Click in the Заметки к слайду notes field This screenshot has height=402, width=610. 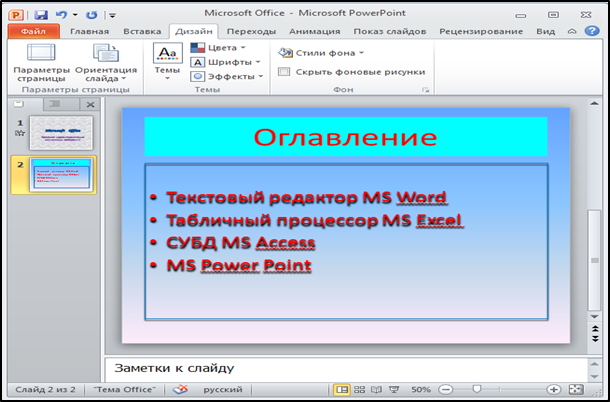(346, 369)
